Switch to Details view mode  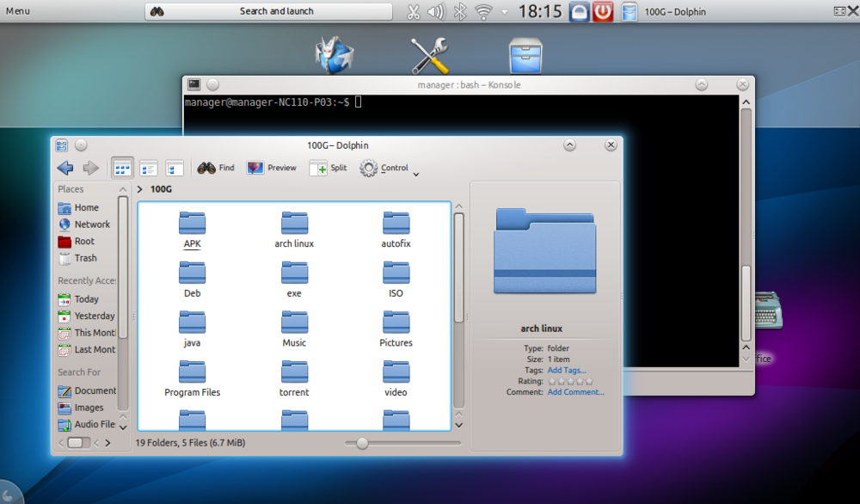pyautogui.click(x=175, y=169)
